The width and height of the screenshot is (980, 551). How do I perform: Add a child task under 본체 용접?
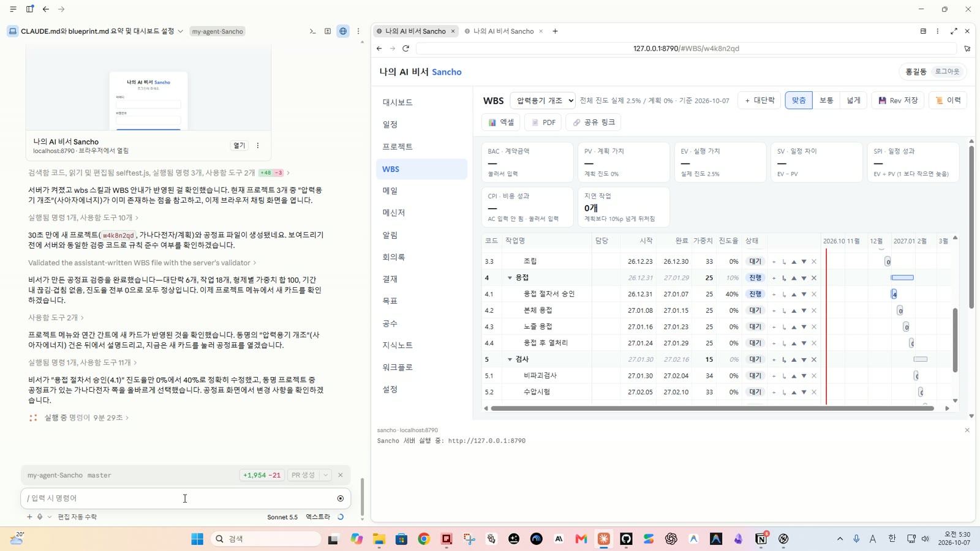coord(784,311)
